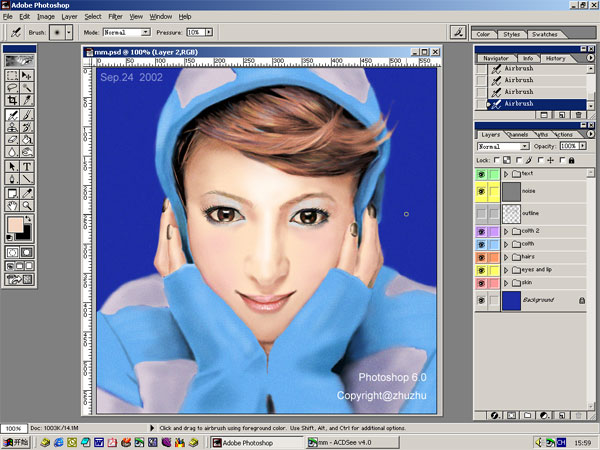This screenshot has height=450, width=600.
Task: Open the Filter menu
Action: coord(115,16)
